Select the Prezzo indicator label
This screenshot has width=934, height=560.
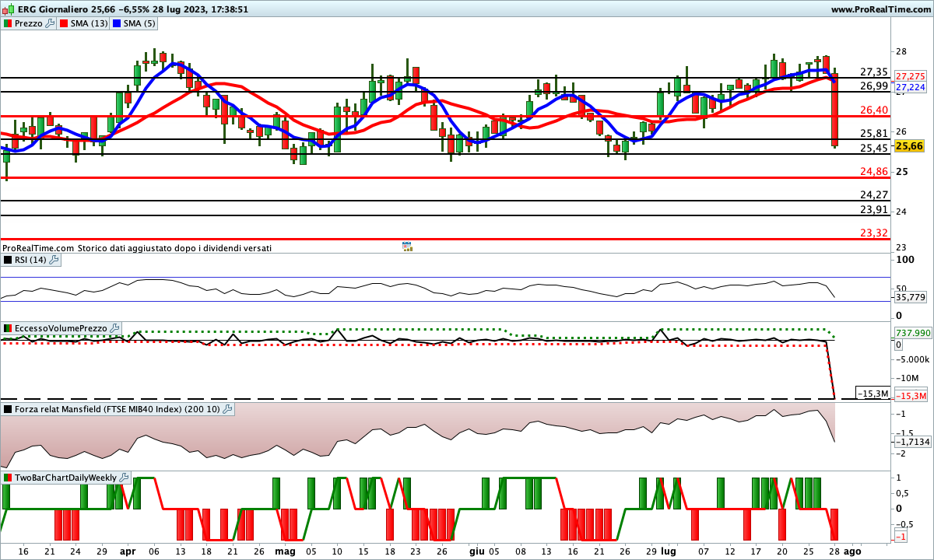[x=30, y=23]
